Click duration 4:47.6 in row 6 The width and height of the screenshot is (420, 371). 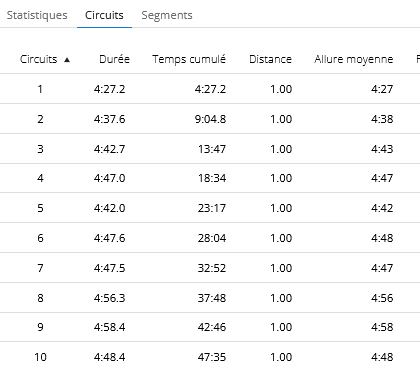(x=109, y=238)
